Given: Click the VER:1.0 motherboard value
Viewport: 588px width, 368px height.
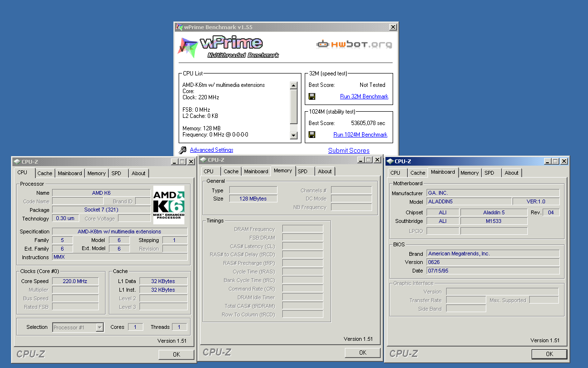Looking at the screenshot, I should point(536,201).
